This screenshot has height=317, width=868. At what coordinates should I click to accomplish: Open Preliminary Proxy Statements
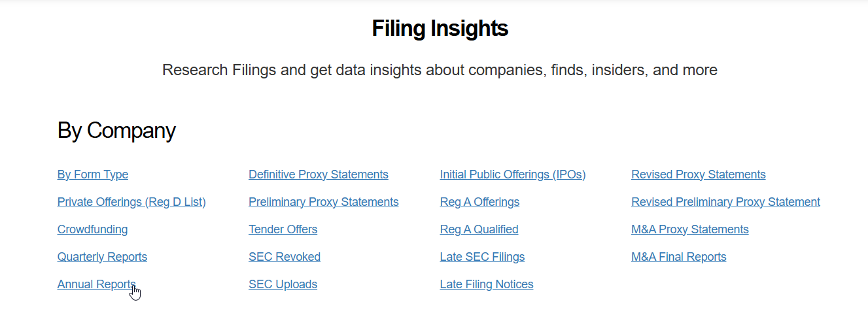(323, 202)
